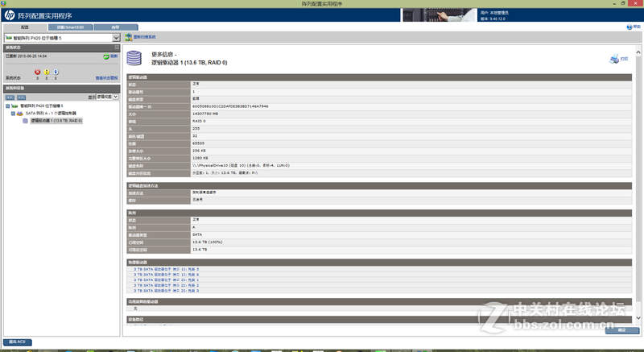
Task: Click the full stripe size value 1280 KB
Action: 200,158
